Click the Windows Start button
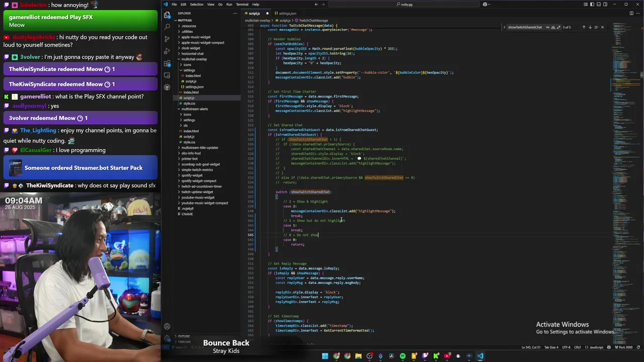 [325, 356]
